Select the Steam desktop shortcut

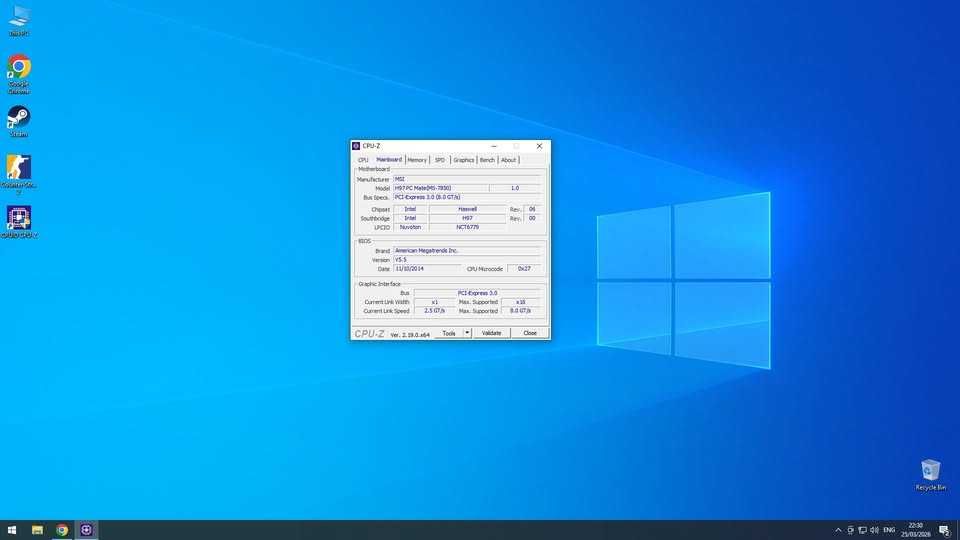[x=19, y=121]
